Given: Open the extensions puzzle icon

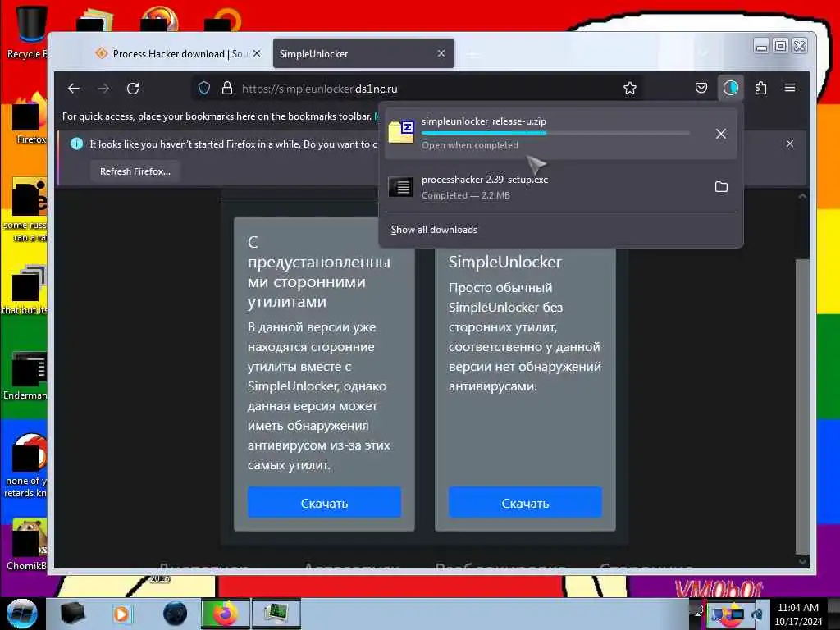Looking at the screenshot, I should 760,88.
